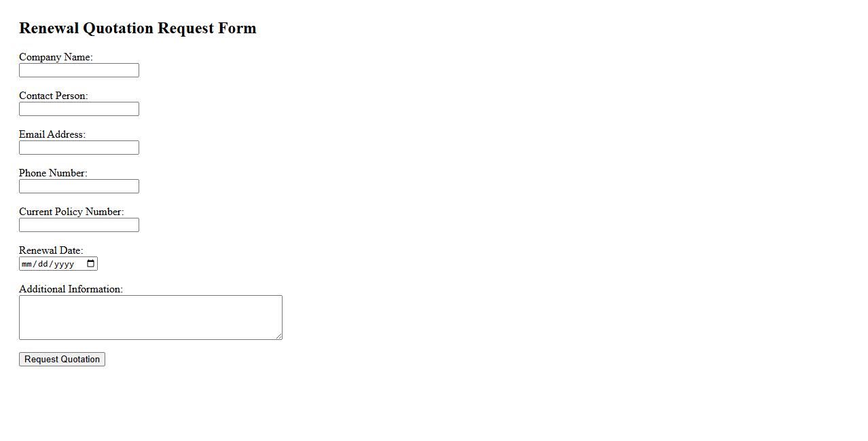
Task: Click the "Contact Person:" label text
Action: point(53,96)
